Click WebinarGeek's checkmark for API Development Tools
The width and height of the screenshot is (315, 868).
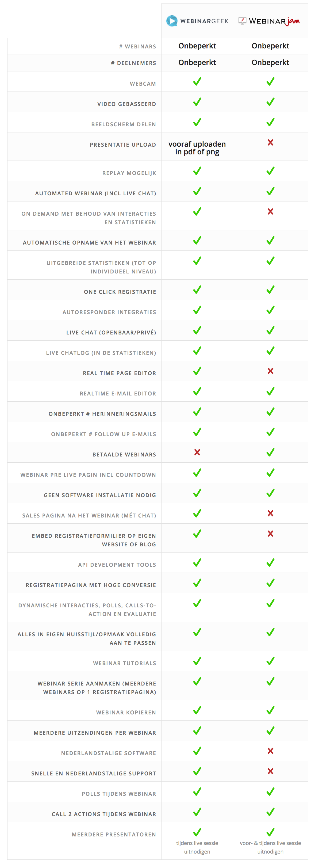[197, 562]
